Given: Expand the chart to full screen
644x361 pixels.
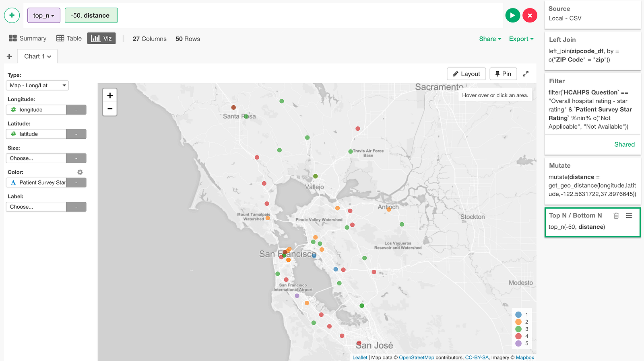Looking at the screenshot, I should tap(526, 74).
